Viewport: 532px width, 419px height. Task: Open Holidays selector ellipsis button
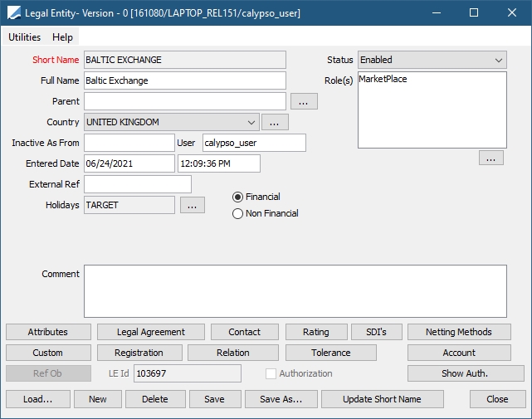(x=193, y=205)
